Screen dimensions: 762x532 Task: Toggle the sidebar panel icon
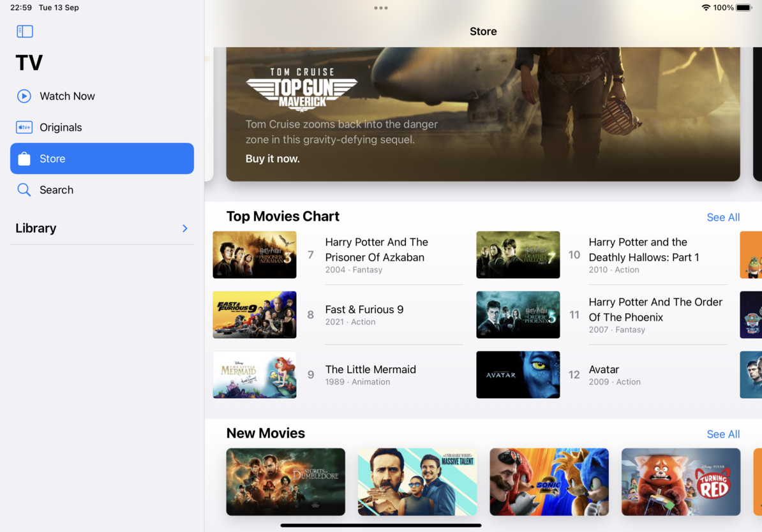(x=25, y=32)
